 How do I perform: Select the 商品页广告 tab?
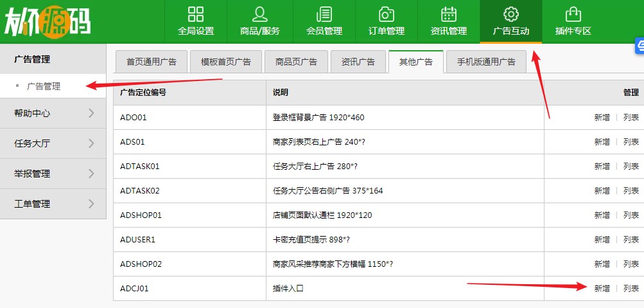(x=296, y=62)
